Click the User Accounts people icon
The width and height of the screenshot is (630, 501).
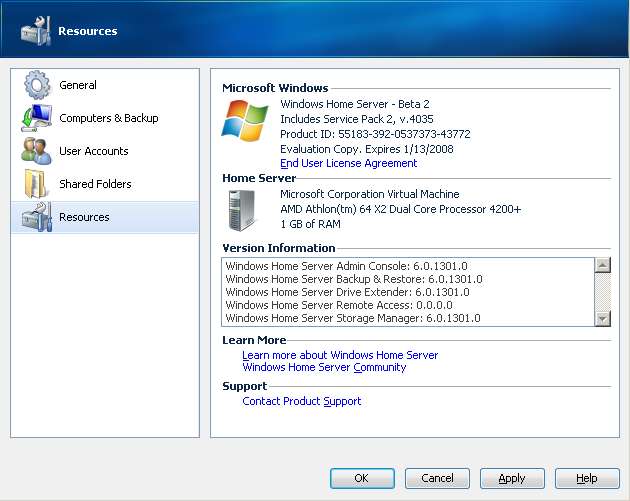pos(37,151)
